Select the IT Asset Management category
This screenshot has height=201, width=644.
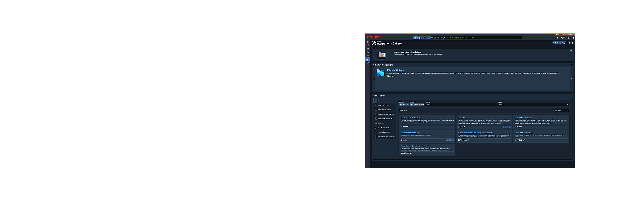pos(385,110)
